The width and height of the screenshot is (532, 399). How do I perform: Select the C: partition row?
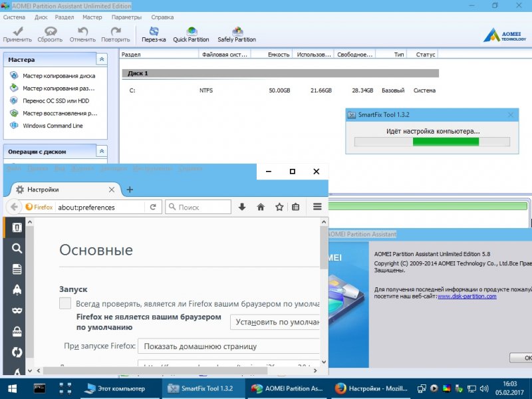pos(280,90)
